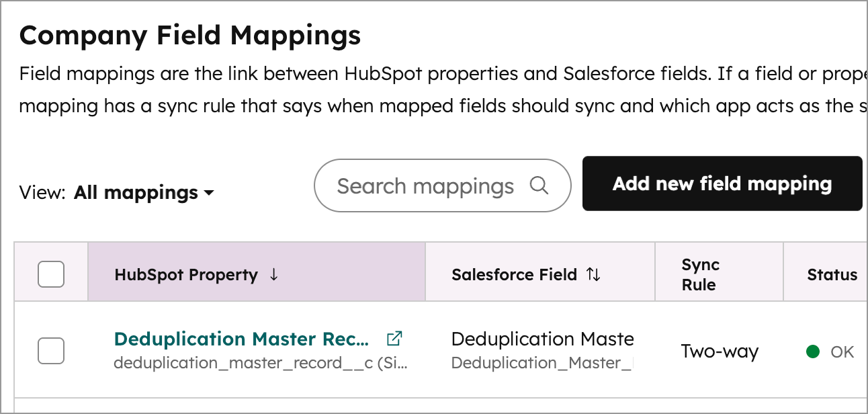Sort by the HubSpot Property column header
The image size is (868, 414).
(x=186, y=274)
